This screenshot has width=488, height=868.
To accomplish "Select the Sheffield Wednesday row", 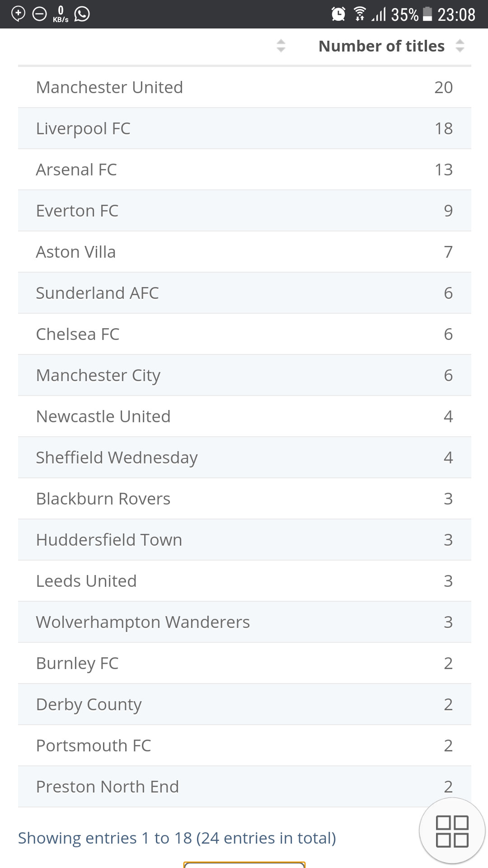I will tap(244, 458).
